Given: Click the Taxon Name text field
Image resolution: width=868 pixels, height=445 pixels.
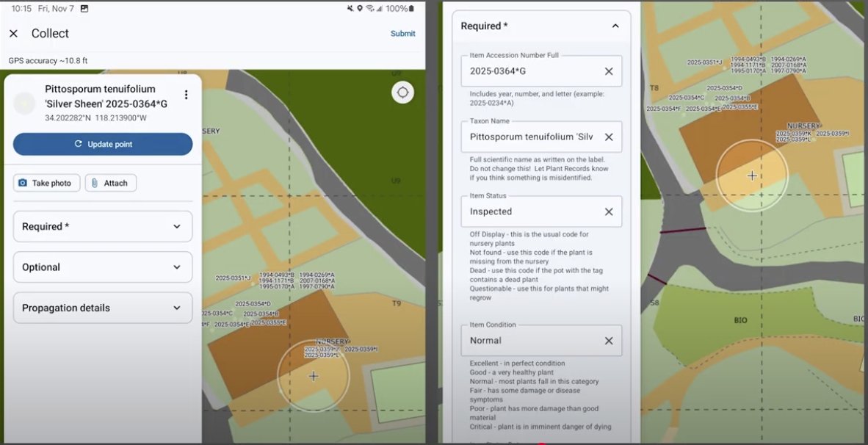Looking at the screenshot, I should pyautogui.click(x=532, y=137).
